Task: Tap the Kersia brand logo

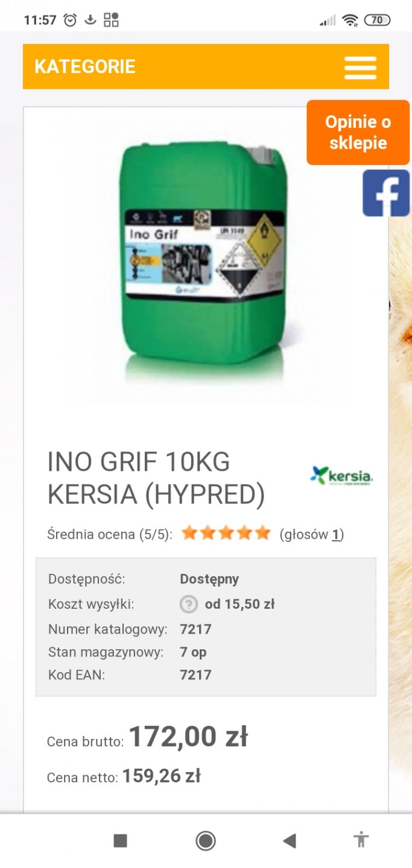Action: click(x=341, y=476)
